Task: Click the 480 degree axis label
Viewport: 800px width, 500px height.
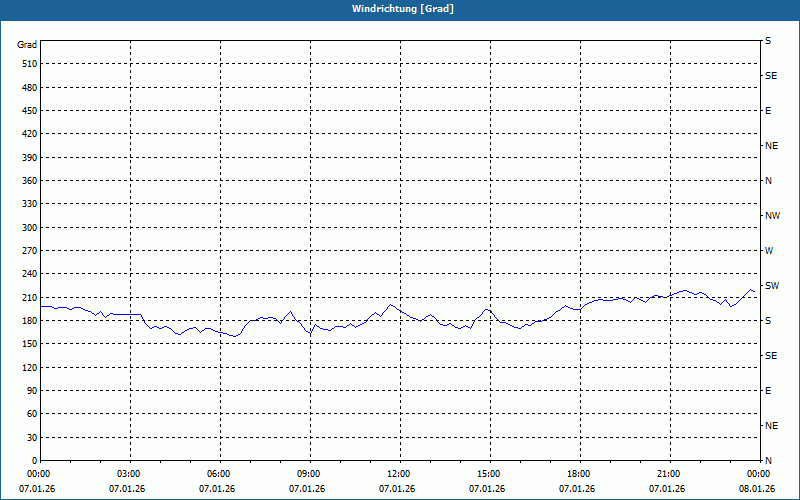Action: [30, 88]
